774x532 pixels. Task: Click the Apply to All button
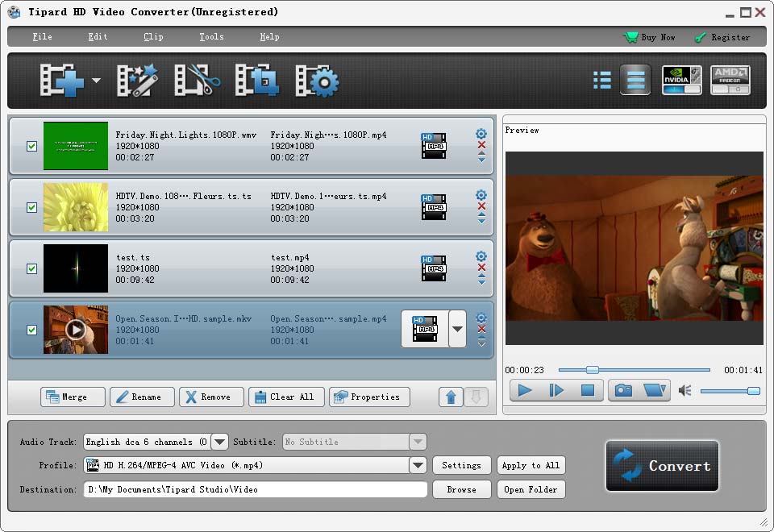point(531,465)
